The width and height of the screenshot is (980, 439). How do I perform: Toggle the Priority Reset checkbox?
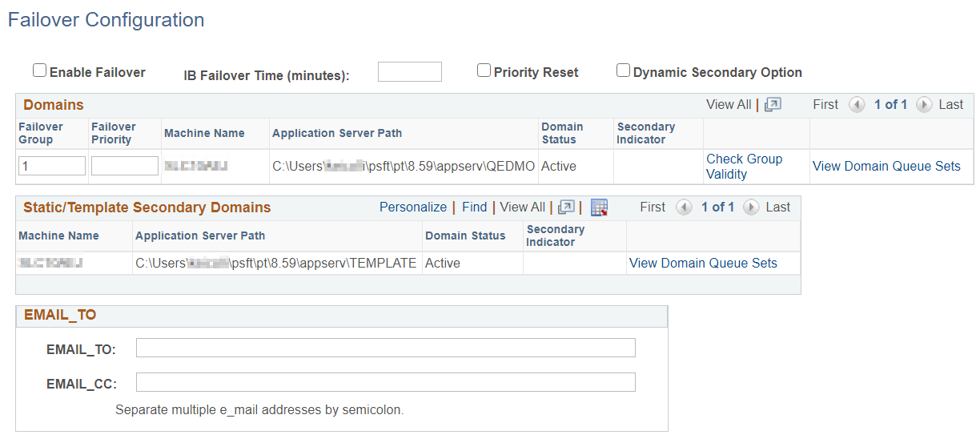click(484, 70)
